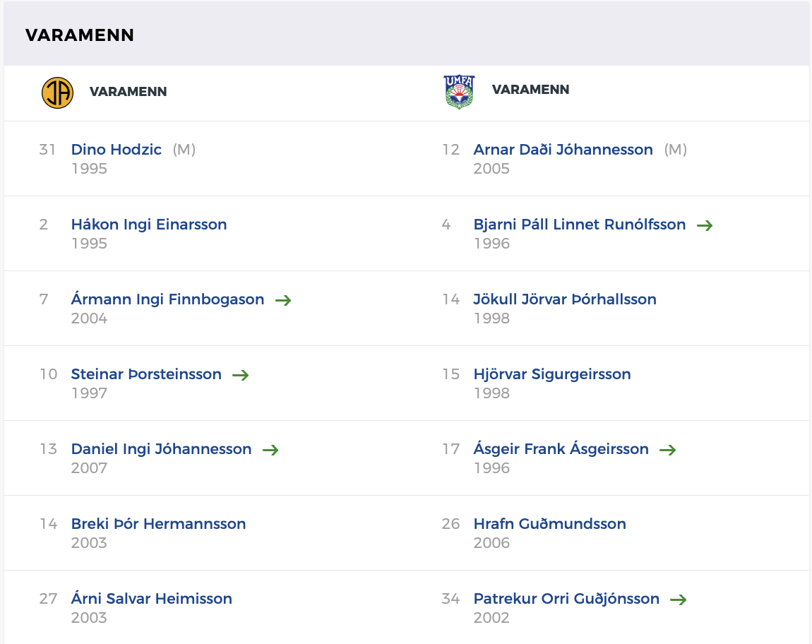Click the substitution arrow beside Ásgeir Frank Ásgeirsson
The width and height of the screenshot is (812, 644).
[x=667, y=450]
